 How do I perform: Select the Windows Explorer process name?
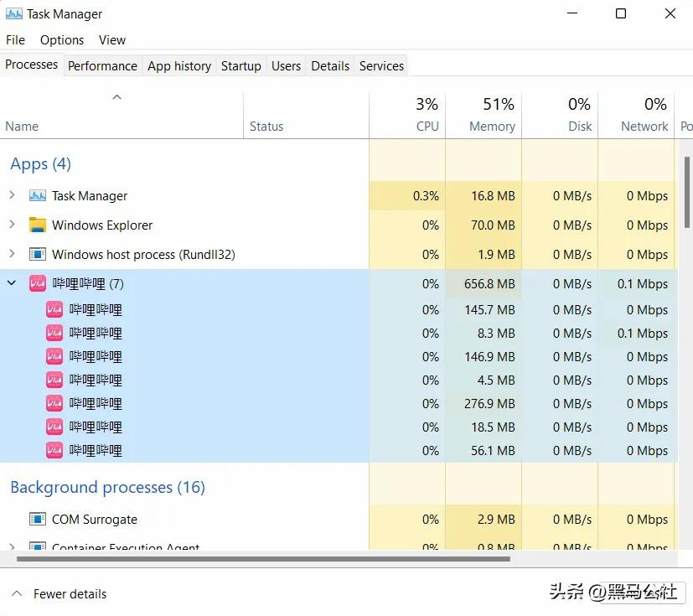(x=102, y=225)
